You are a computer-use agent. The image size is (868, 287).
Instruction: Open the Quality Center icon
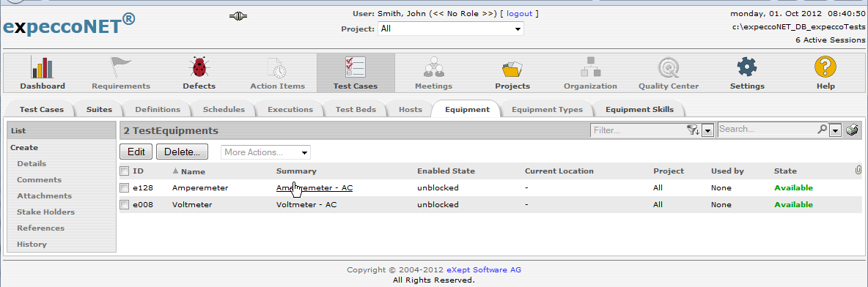click(x=668, y=67)
